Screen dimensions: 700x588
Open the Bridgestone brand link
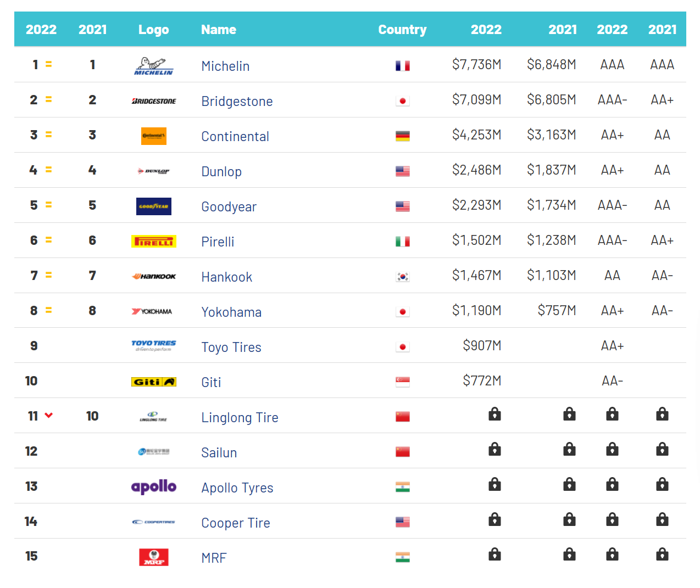[x=237, y=101]
